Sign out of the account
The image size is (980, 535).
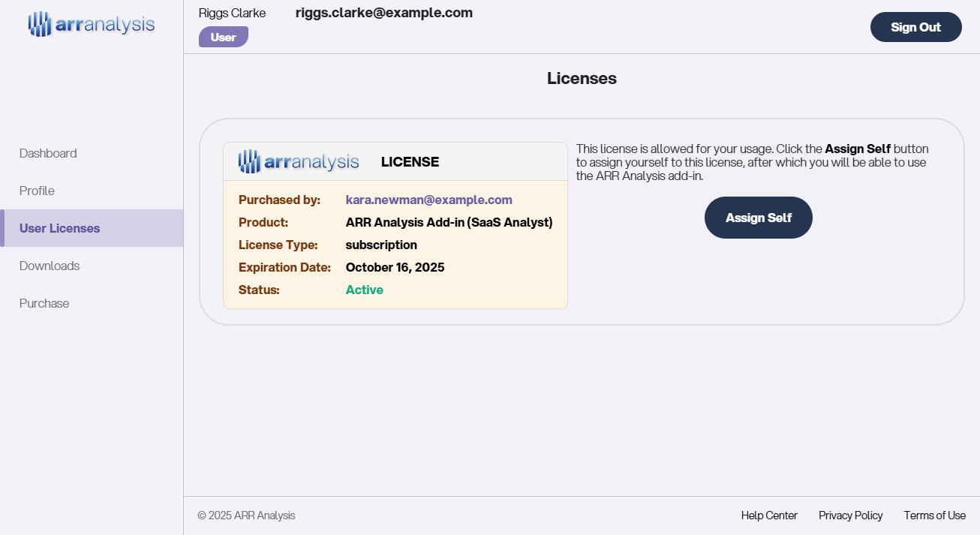pos(915,26)
